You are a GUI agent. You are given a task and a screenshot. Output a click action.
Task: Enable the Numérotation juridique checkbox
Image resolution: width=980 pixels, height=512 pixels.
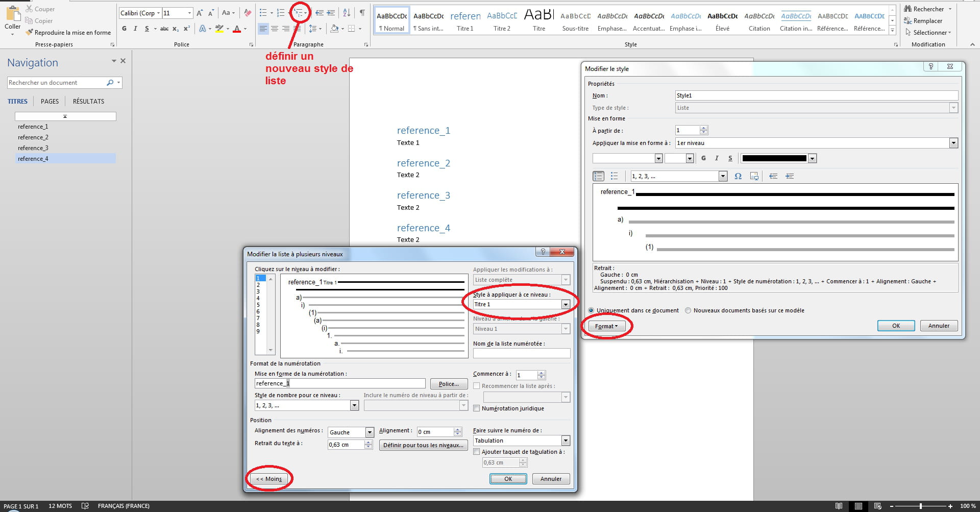[477, 408]
